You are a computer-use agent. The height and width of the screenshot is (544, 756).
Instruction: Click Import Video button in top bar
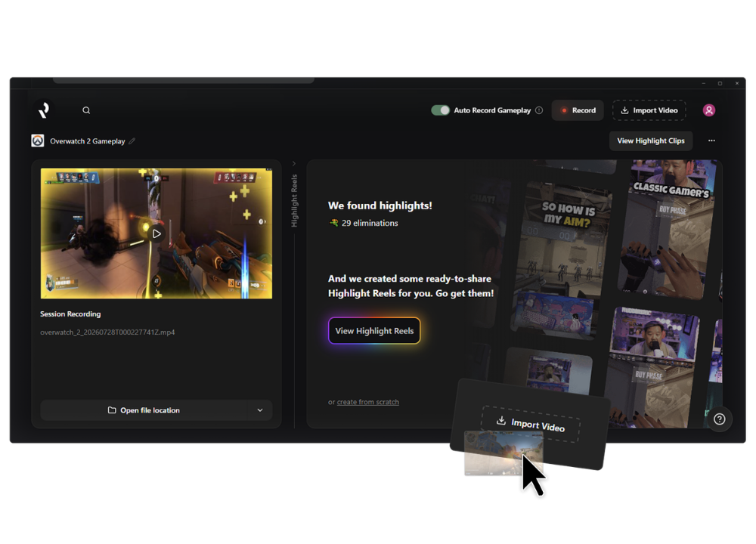click(649, 110)
